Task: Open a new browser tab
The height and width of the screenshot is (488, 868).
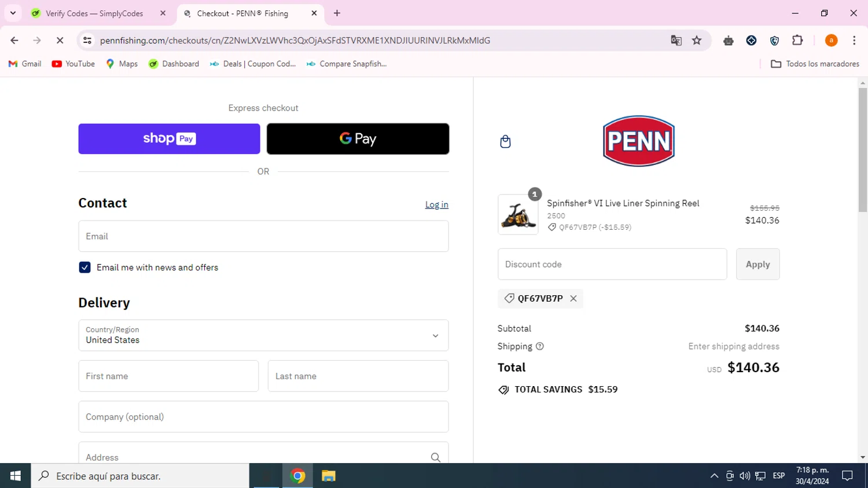Action: (x=337, y=13)
